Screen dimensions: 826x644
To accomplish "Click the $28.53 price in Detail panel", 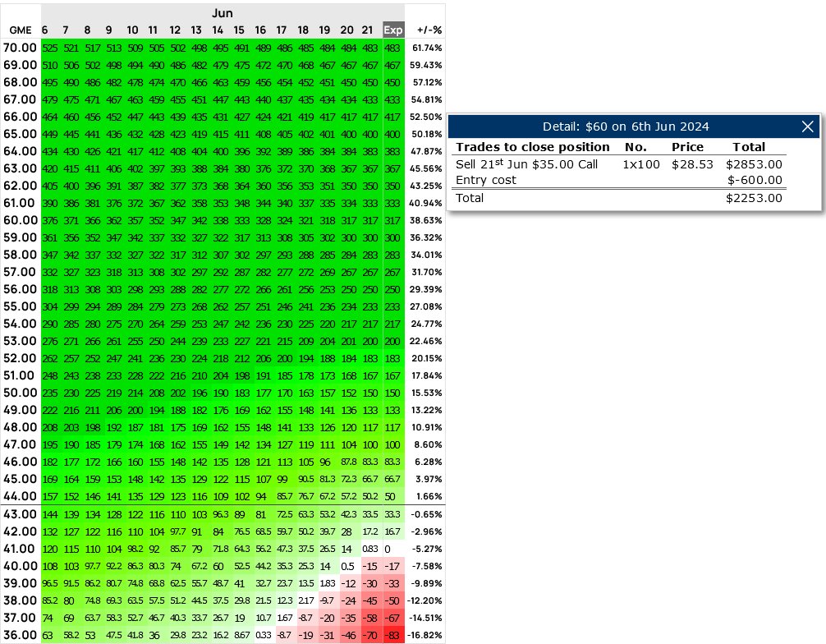I will click(692, 164).
